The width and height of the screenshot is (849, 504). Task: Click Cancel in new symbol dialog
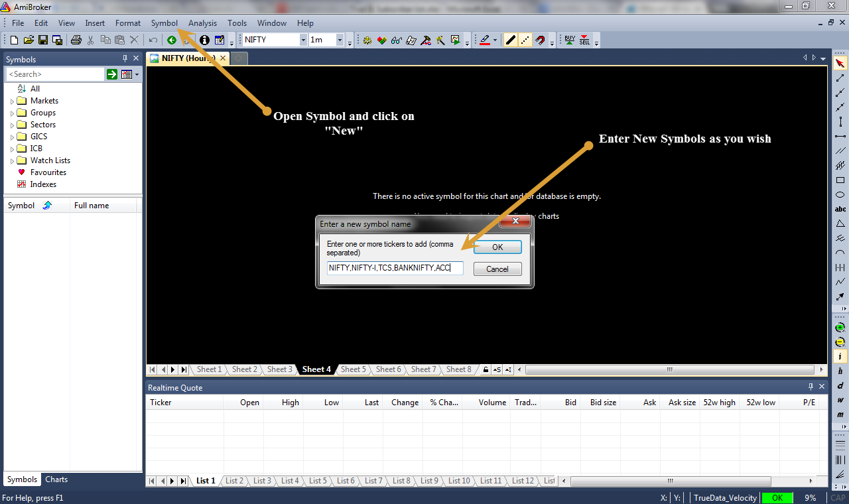tap(497, 269)
